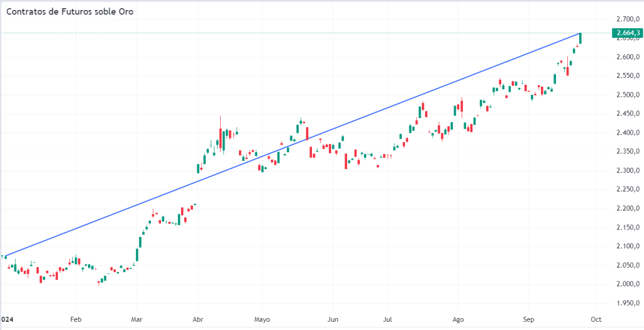Screen dimensions: 644x330
Task: Select the Ago marker on time axis
Action: [458, 319]
